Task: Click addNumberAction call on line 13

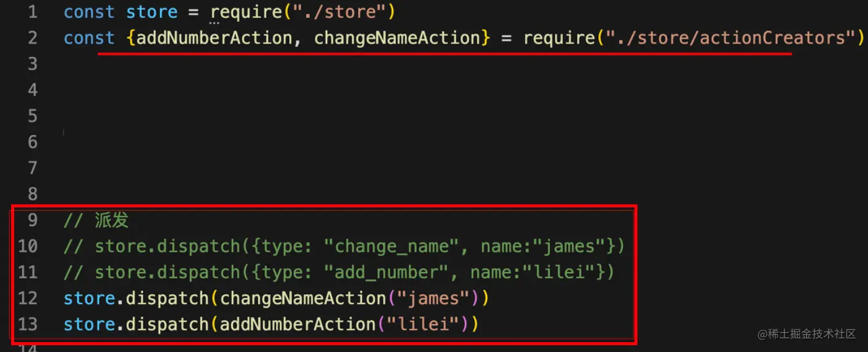Action: (297, 324)
